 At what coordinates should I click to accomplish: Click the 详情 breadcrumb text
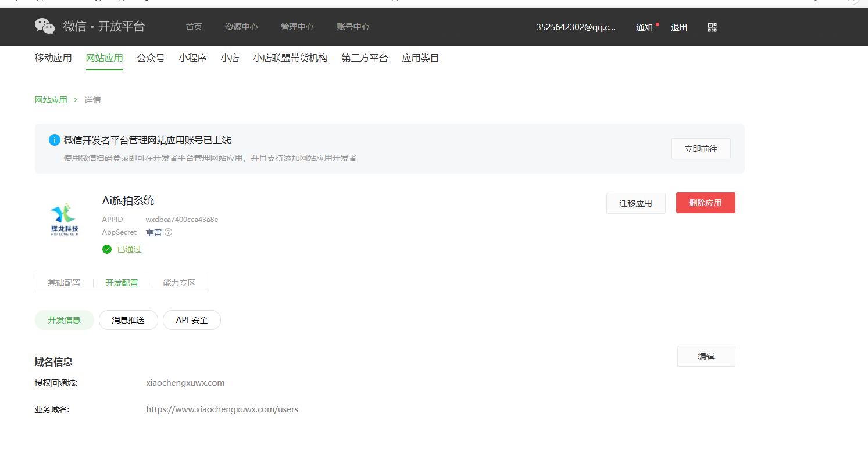click(92, 100)
